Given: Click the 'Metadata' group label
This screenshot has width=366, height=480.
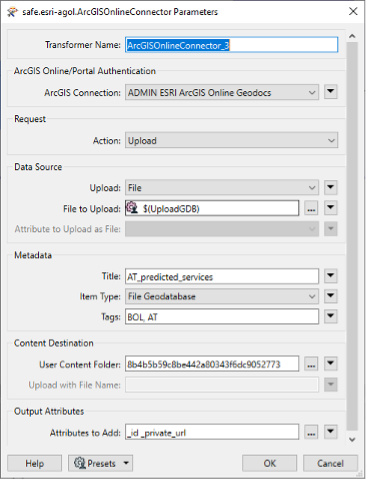Looking at the screenshot, I should pyautogui.click(x=33, y=255).
